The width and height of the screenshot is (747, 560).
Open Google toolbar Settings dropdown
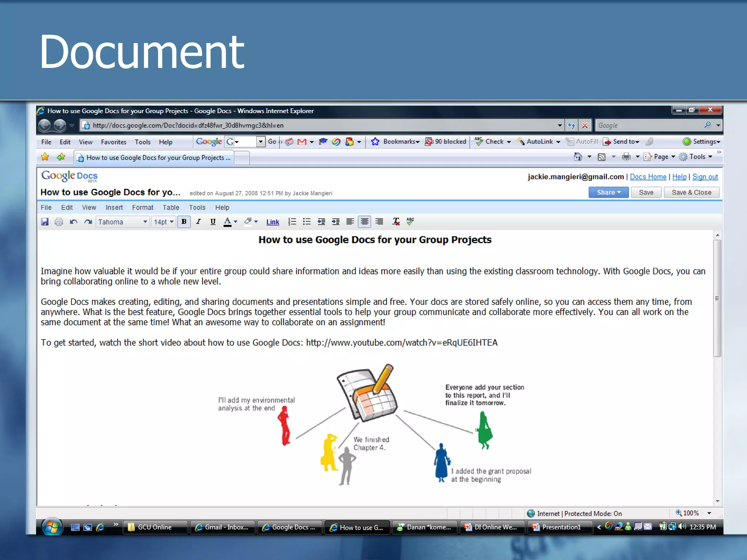701,141
